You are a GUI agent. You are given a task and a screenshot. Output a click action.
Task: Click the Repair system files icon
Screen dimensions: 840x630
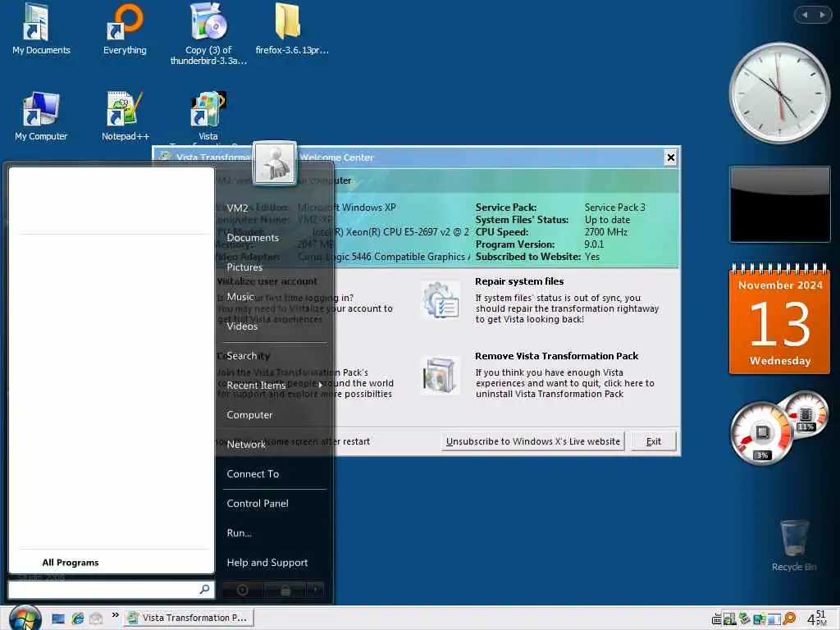441,300
